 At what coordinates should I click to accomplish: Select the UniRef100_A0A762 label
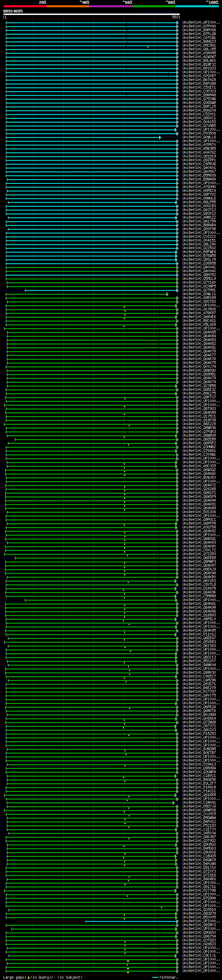[199, 152]
